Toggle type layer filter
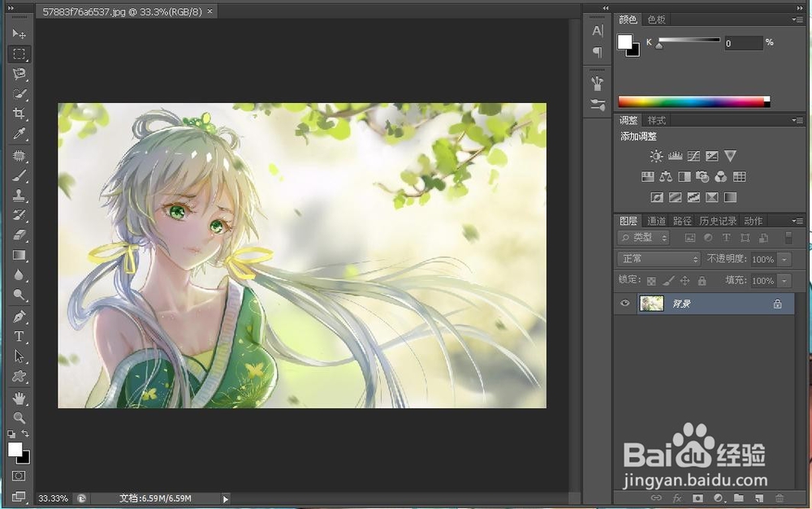 click(x=727, y=238)
